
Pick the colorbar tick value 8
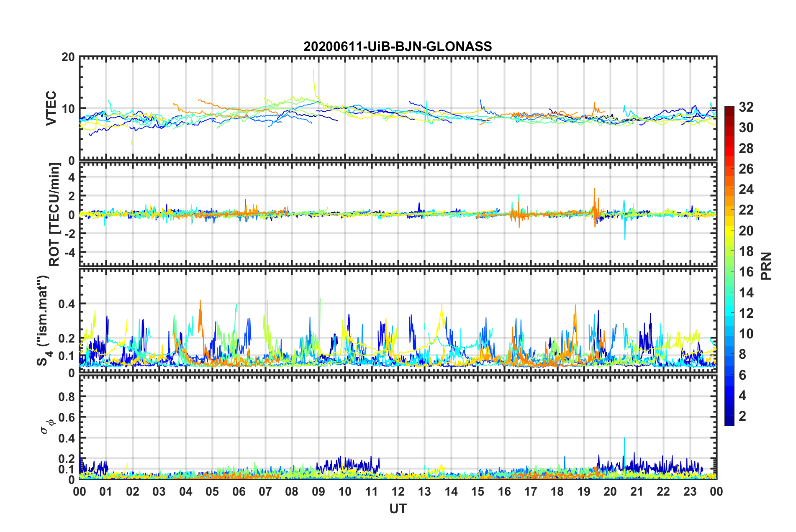(742, 354)
